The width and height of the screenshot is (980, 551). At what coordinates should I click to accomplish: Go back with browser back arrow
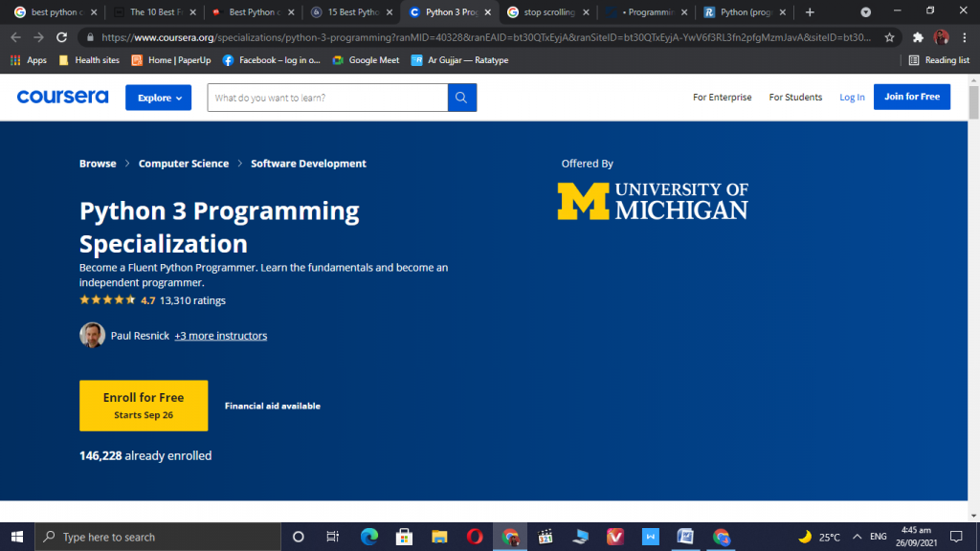15,37
